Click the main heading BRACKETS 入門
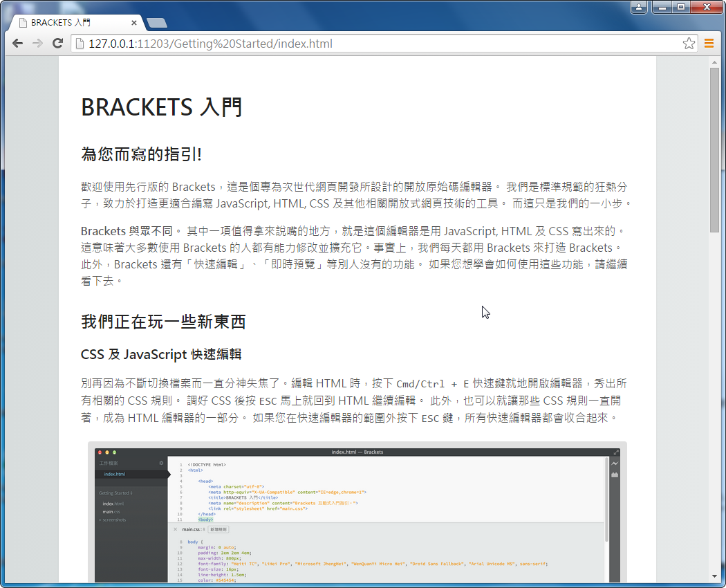 162,108
